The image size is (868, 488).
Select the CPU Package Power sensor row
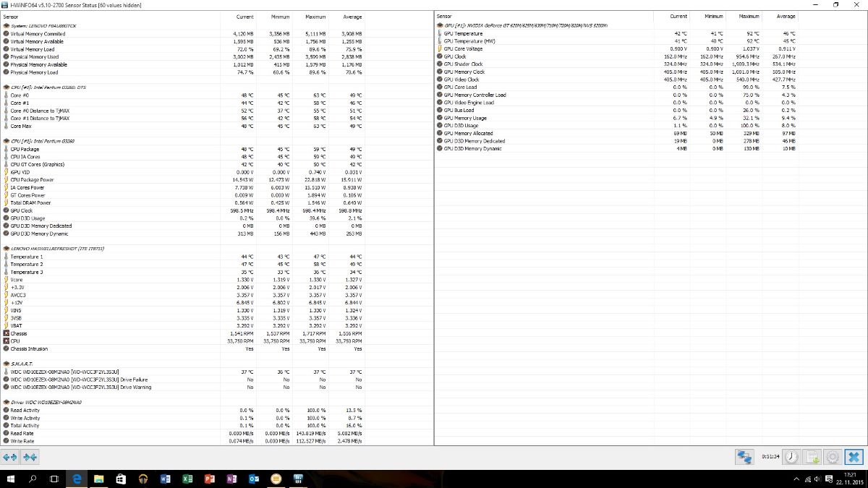[32, 180]
